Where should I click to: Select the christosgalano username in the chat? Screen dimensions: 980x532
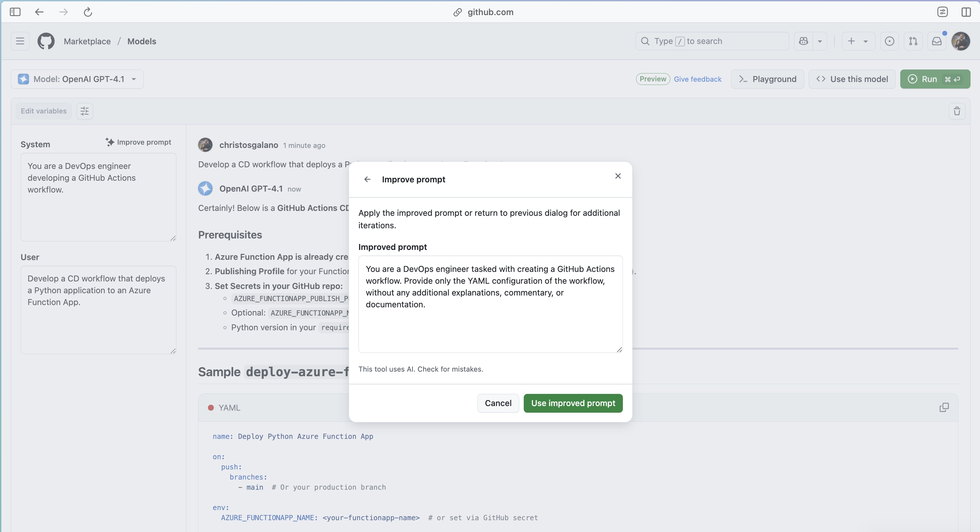pos(248,145)
